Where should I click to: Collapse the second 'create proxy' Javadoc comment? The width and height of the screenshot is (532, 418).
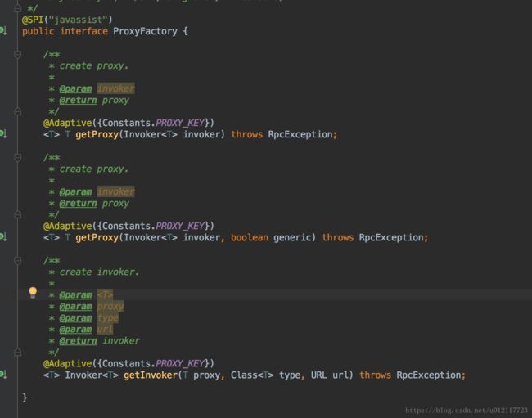coord(17,157)
